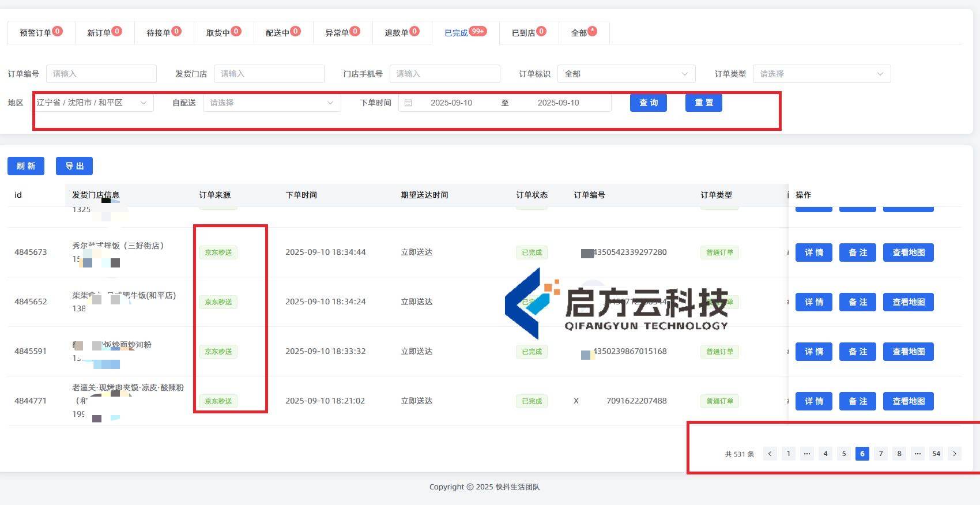Open 详情 for order 4844771

pyautogui.click(x=814, y=401)
